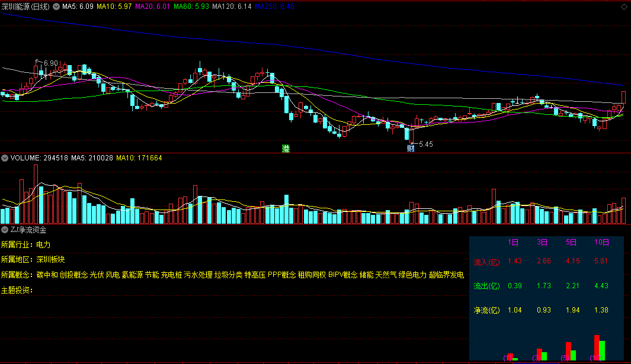The image size is (631, 364).
Task: Click the BIPV概念 concept tag
Action: click(343, 275)
